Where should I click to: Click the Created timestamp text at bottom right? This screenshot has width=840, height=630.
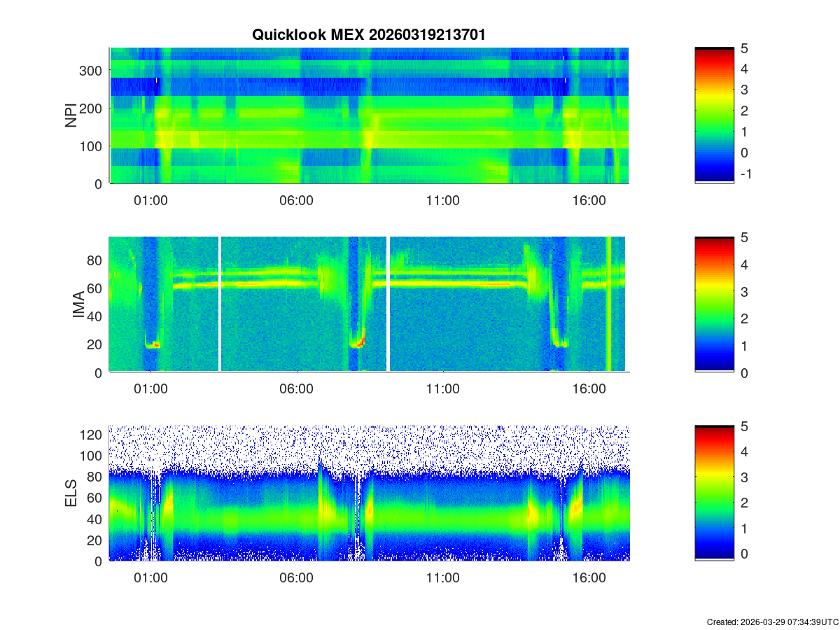pyautogui.click(x=772, y=622)
